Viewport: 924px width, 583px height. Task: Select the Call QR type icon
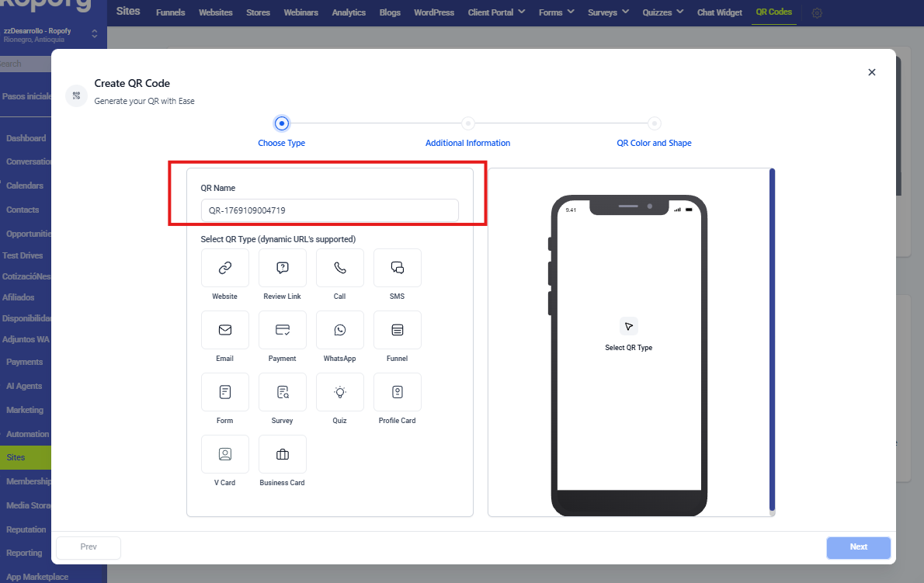coord(340,268)
